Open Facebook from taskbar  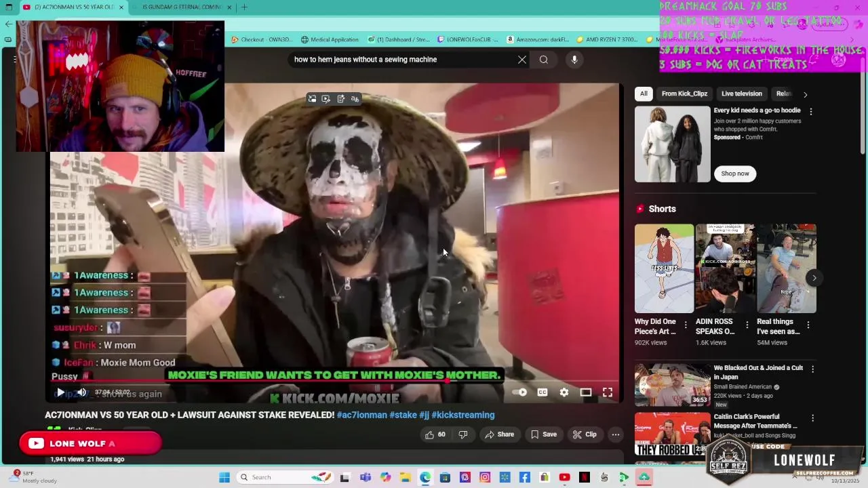coord(524,477)
